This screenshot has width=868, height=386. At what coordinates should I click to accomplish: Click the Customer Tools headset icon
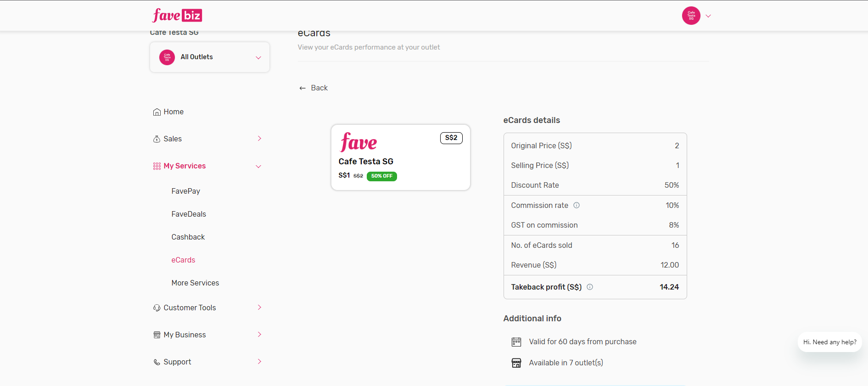pos(157,308)
